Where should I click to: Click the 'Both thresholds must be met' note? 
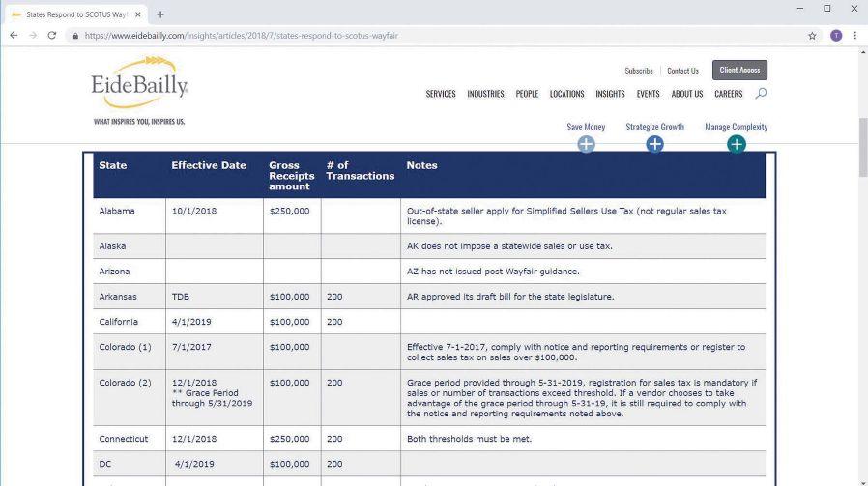tap(470, 439)
